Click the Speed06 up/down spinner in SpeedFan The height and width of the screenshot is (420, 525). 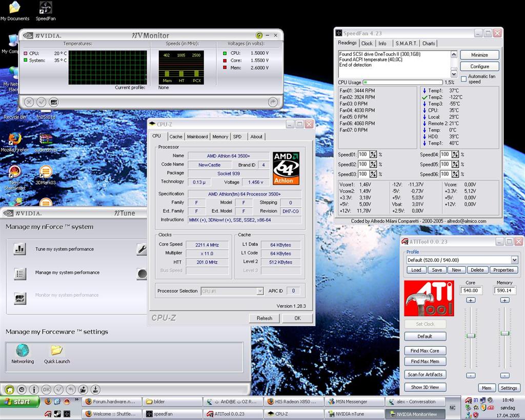coord(455,174)
